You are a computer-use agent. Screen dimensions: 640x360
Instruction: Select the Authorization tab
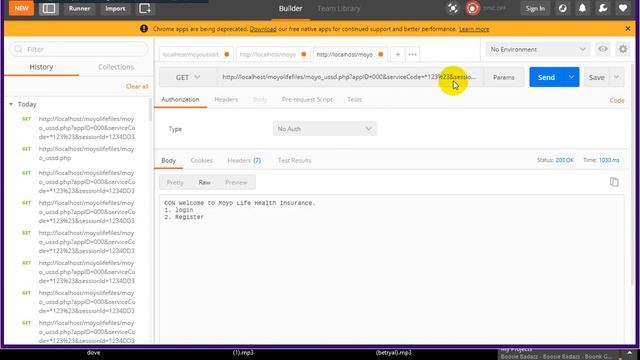(x=180, y=100)
